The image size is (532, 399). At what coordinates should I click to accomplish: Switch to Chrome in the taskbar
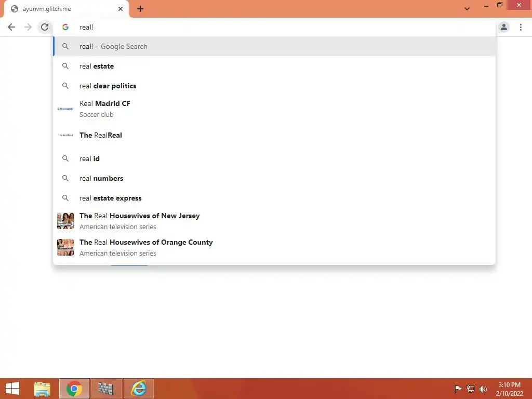click(74, 389)
